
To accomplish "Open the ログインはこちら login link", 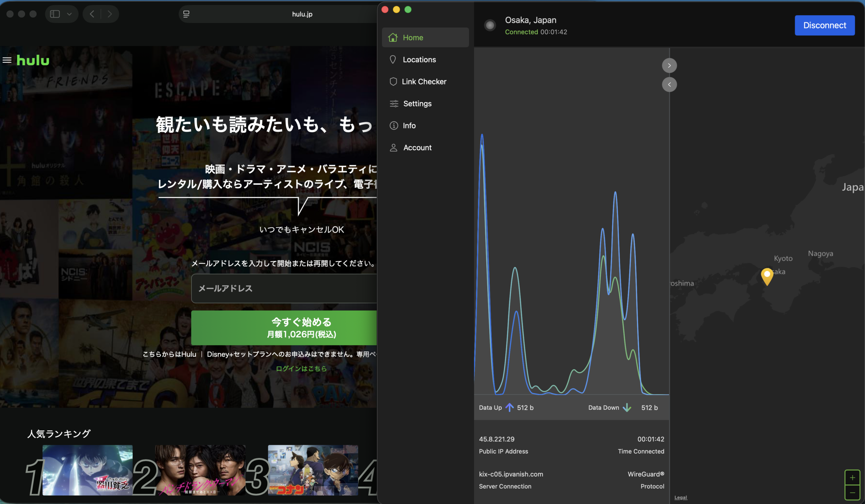I will [x=301, y=368].
